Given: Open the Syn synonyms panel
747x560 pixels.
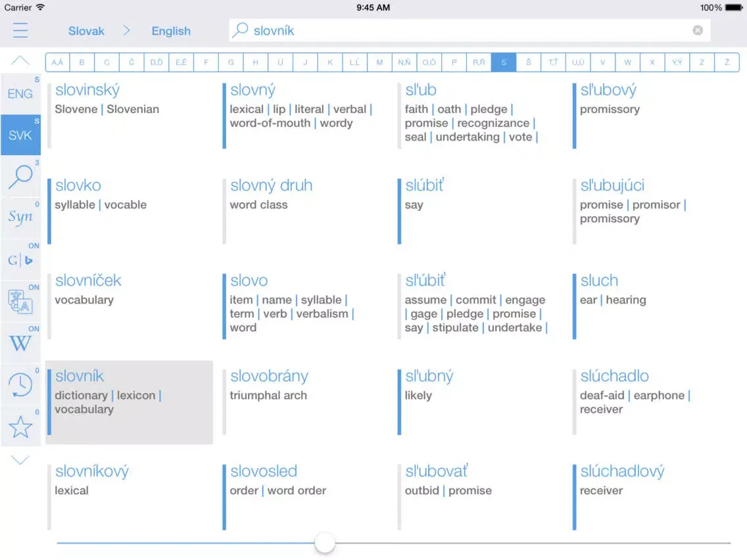Looking at the screenshot, I should point(20,218).
